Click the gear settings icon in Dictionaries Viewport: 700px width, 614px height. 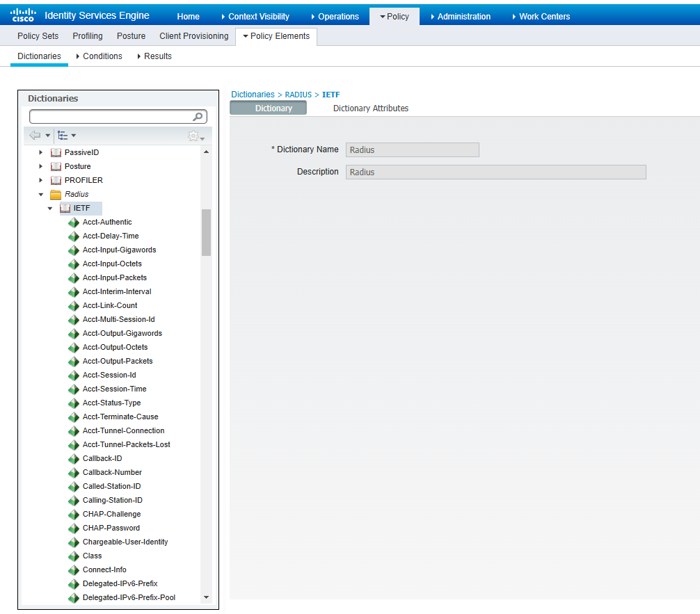(194, 136)
